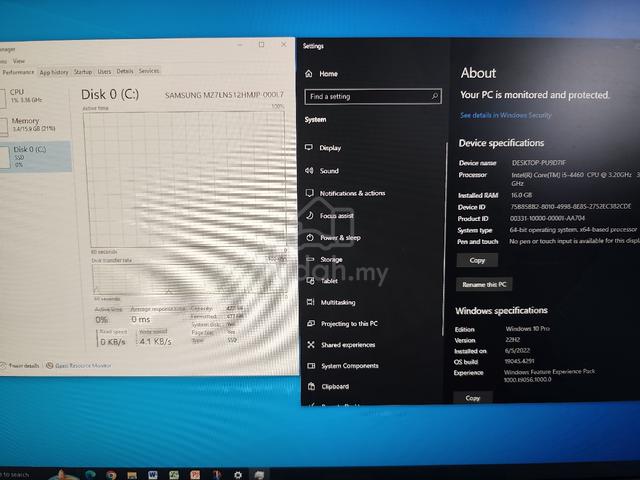Click the SAMSUNG MZ7LN512HMJP disk model text
This screenshot has width=640, height=480.
pyautogui.click(x=224, y=95)
